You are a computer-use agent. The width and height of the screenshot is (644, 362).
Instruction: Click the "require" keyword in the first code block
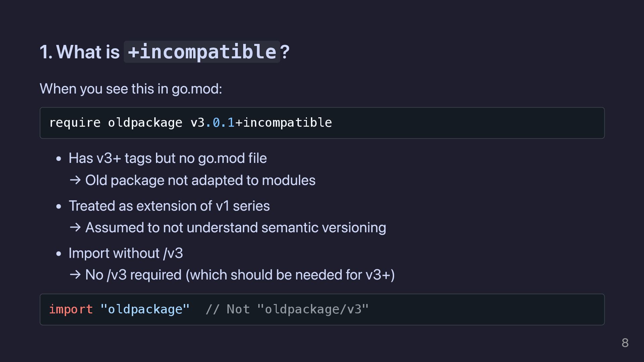click(x=75, y=123)
